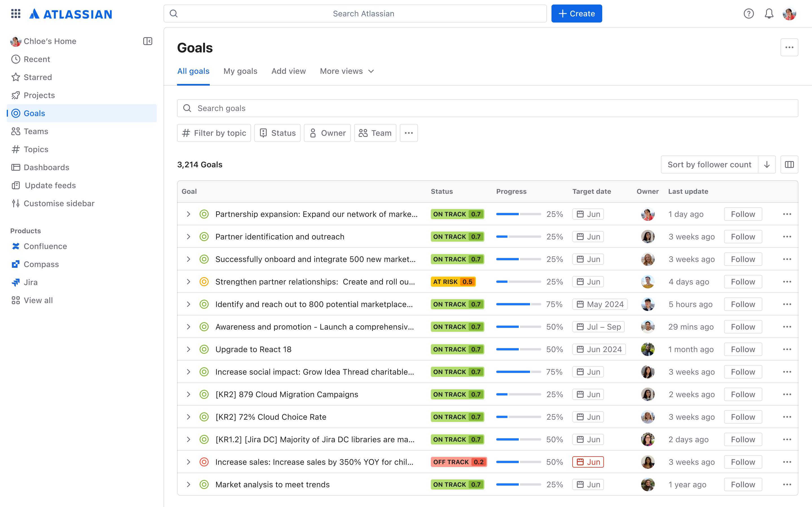Open Confluence from the Products list
Screen dimensions: 812x507
(45, 246)
